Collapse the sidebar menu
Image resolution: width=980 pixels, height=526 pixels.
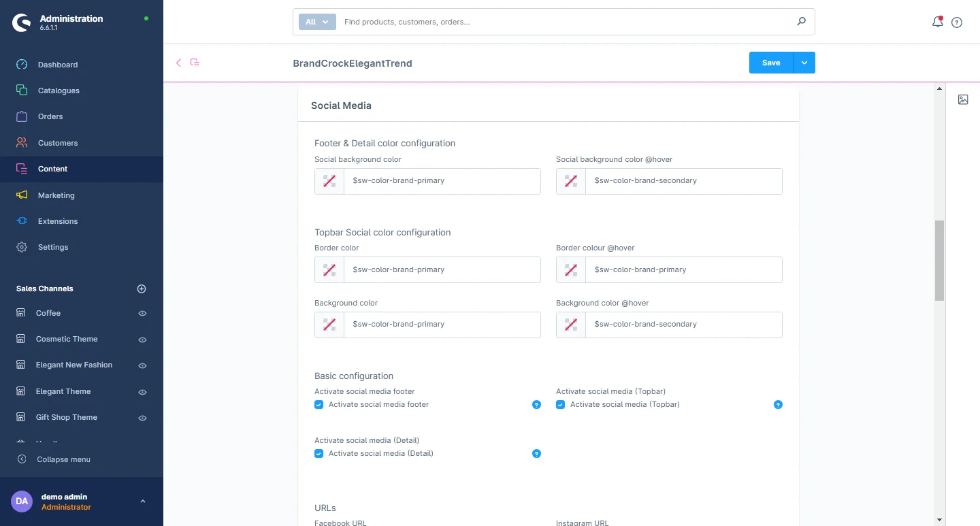pos(63,459)
